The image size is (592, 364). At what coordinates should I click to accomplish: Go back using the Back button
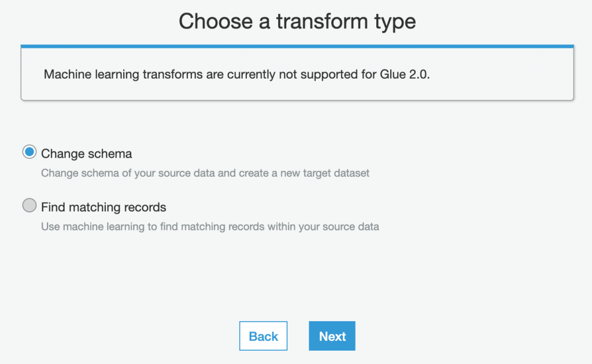[x=263, y=336]
